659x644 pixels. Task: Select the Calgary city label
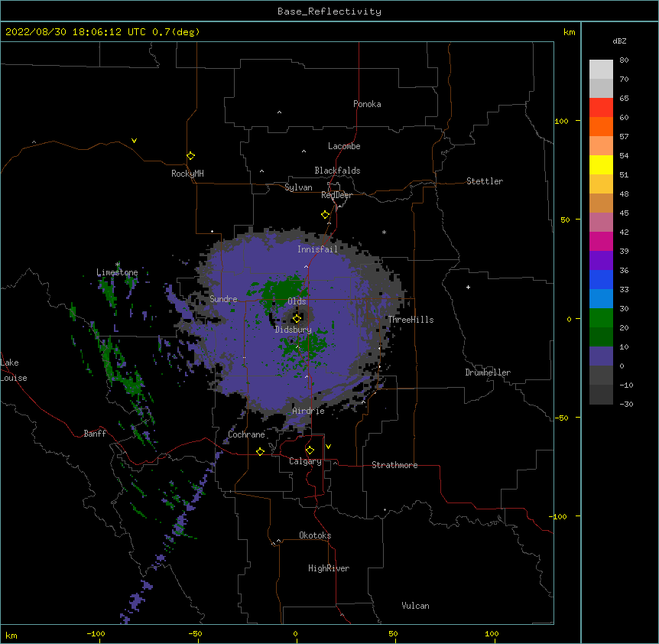(x=305, y=461)
